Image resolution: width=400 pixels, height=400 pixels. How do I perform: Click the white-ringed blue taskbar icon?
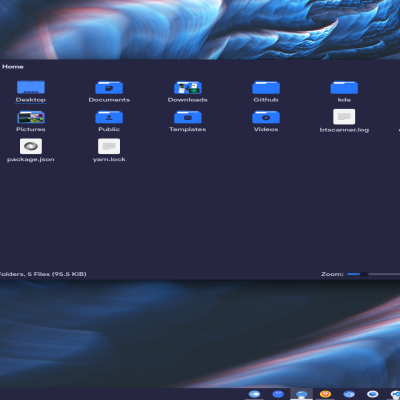[x=373, y=394]
